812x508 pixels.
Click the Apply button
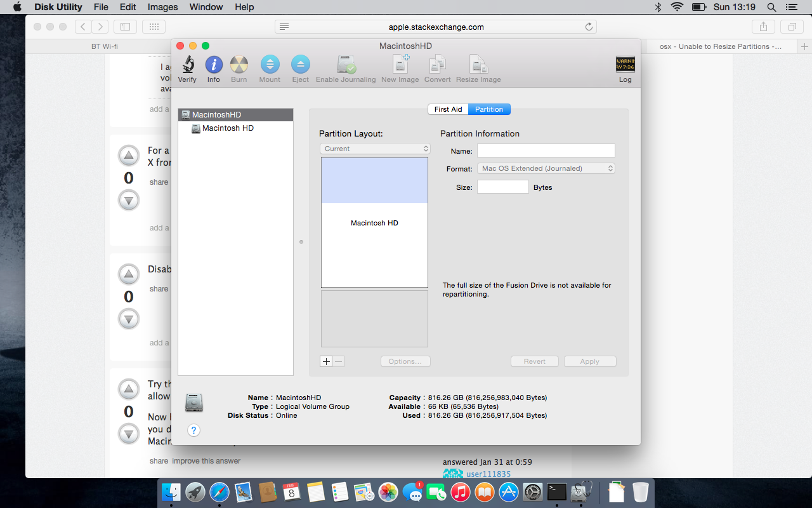point(590,361)
